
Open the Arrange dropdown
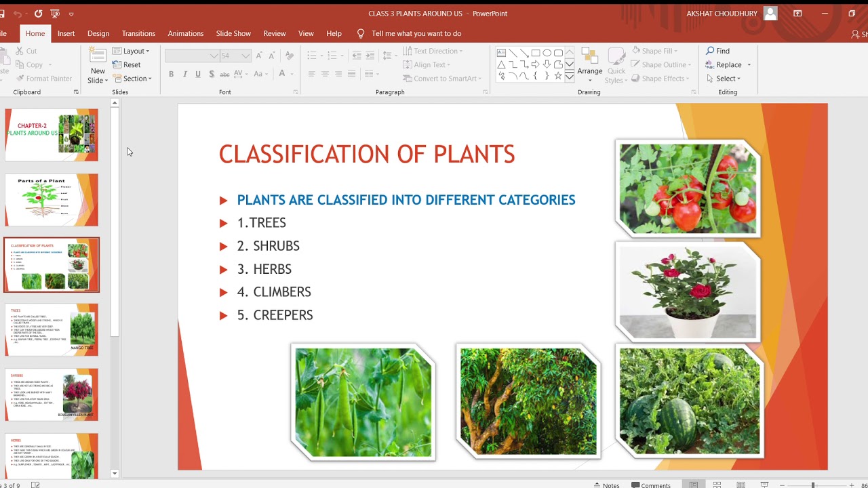(x=589, y=65)
